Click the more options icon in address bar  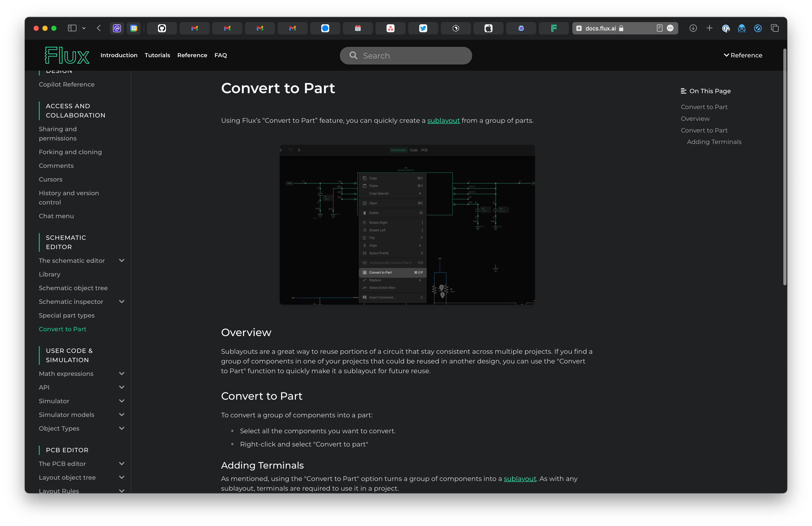tap(670, 28)
